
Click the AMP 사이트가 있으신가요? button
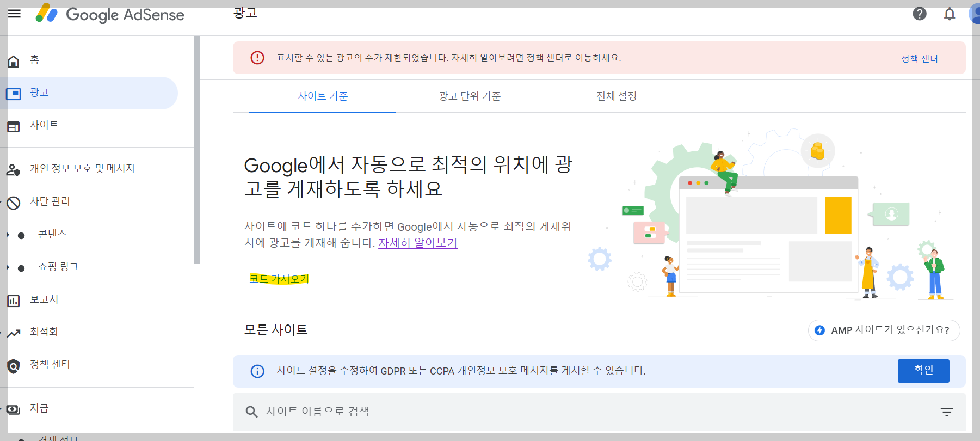(x=884, y=330)
